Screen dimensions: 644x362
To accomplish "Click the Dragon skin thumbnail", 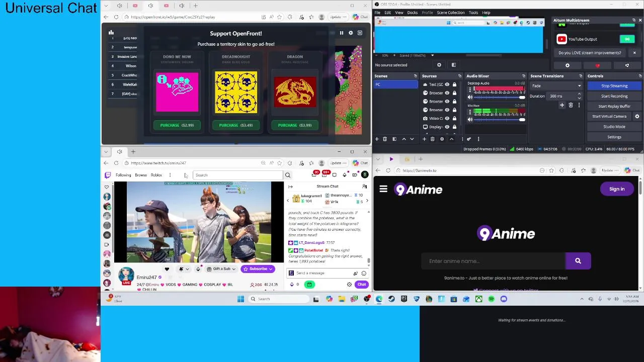I will [295, 92].
